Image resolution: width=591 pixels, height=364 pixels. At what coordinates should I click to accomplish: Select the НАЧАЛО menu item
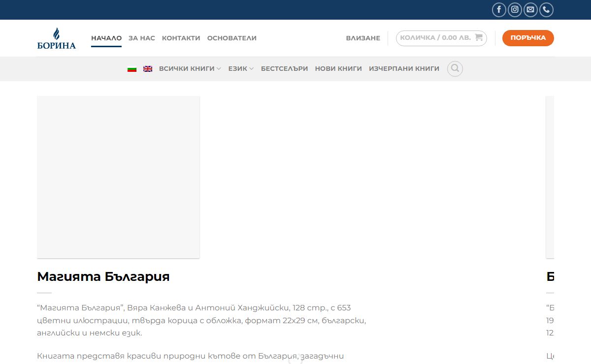click(x=106, y=38)
